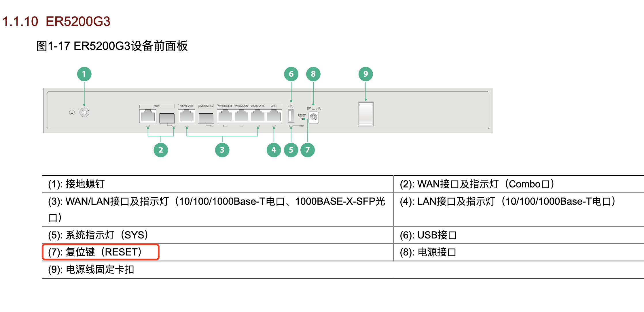The image size is (644, 312).
Task: Click green callout circle number 1
Action: click(x=84, y=74)
